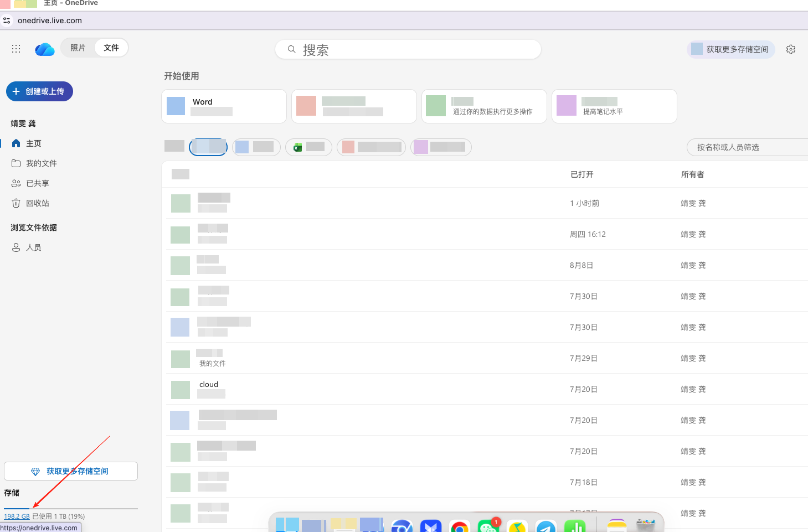808x532 pixels.
Task: Switch to the Files (文件) tab
Action: [x=111, y=48]
